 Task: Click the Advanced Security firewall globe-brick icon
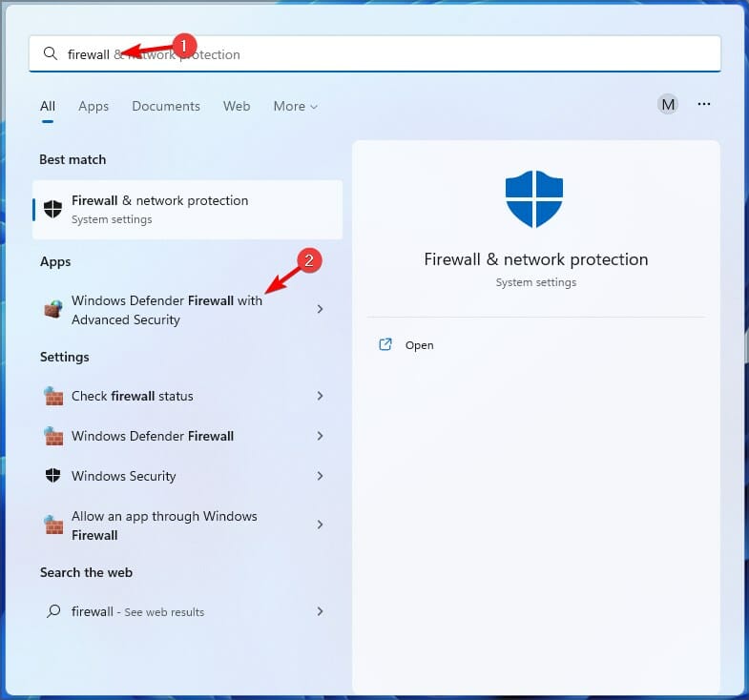click(53, 309)
